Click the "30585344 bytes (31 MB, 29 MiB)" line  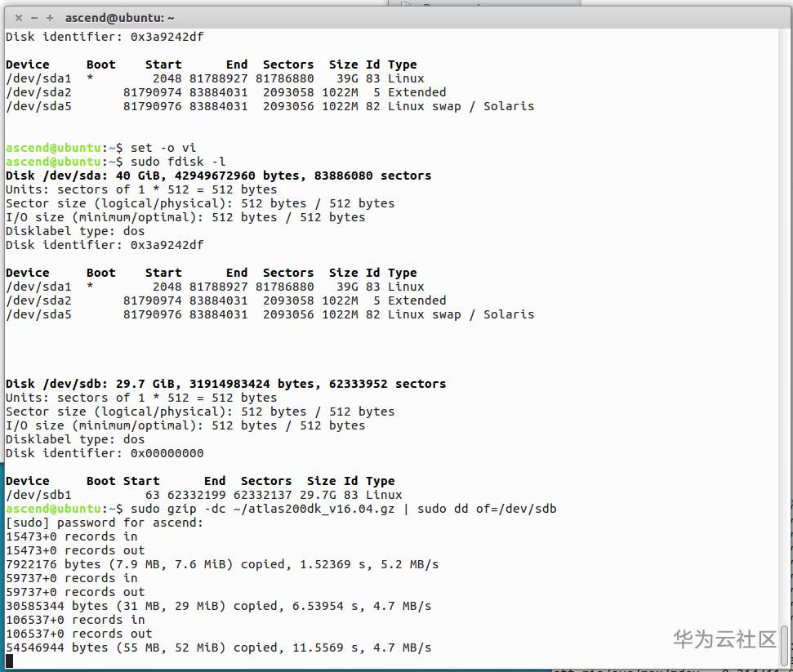click(x=219, y=606)
